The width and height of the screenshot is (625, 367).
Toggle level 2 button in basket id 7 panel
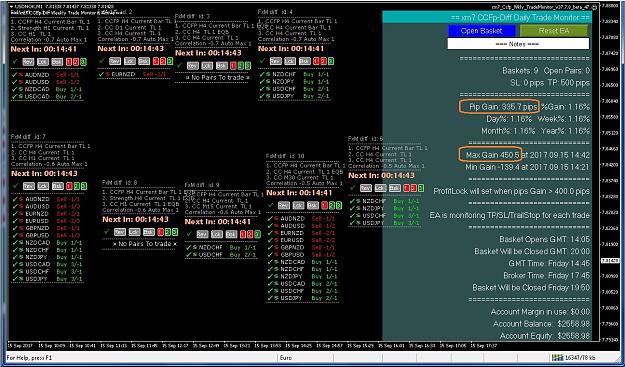tap(77, 186)
